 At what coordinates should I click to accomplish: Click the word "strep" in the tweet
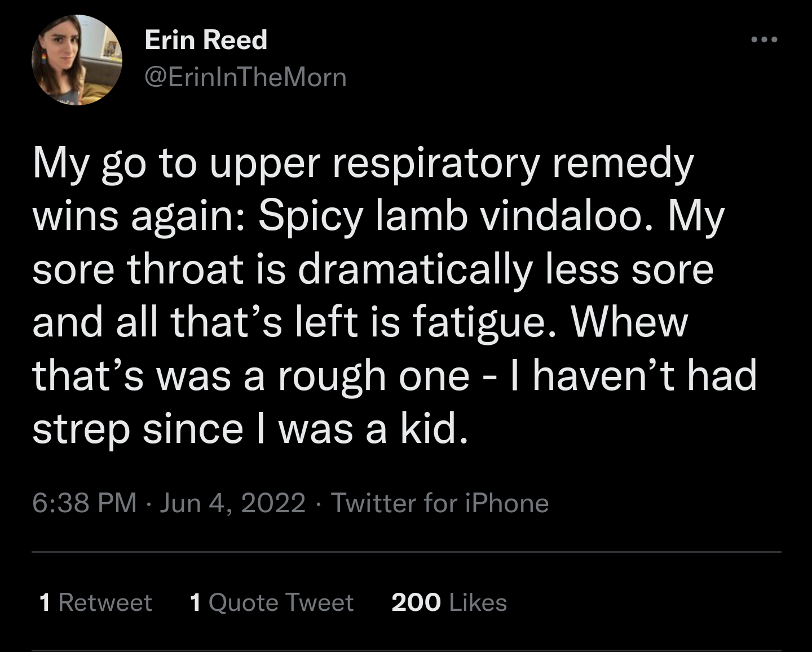[81, 429]
